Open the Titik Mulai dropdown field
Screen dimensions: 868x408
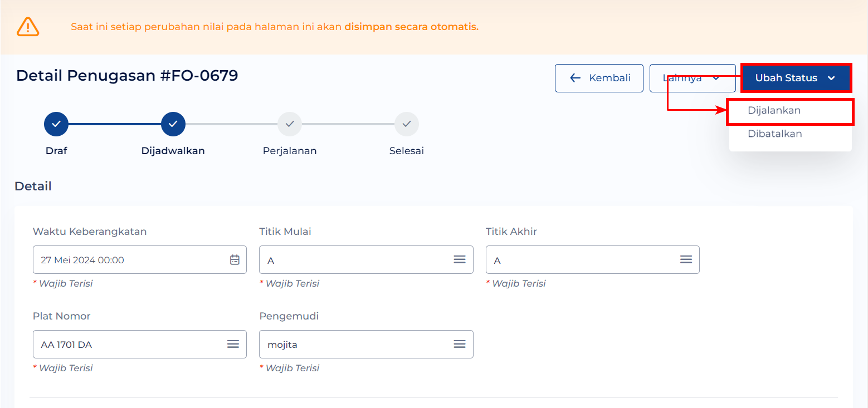click(366, 260)
